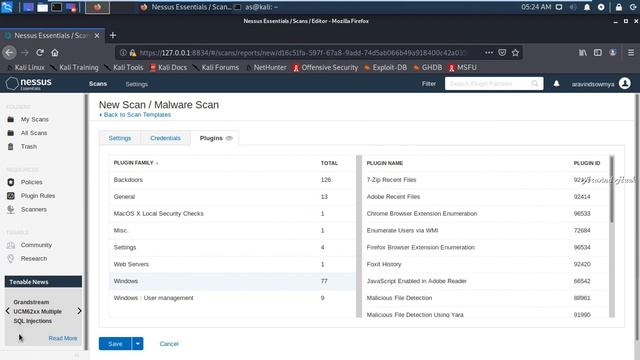Click Read More news link
This screenshot has height=360, width=640.
63,338
